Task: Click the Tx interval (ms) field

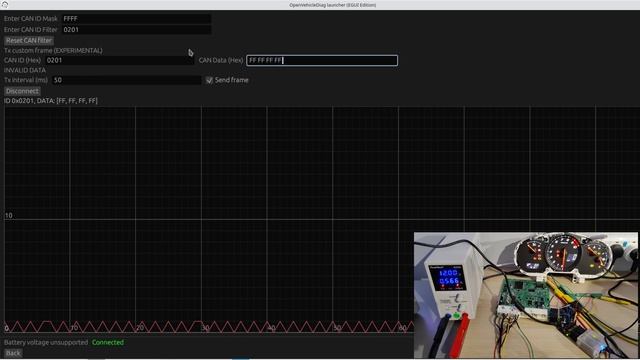Action: 127,80
